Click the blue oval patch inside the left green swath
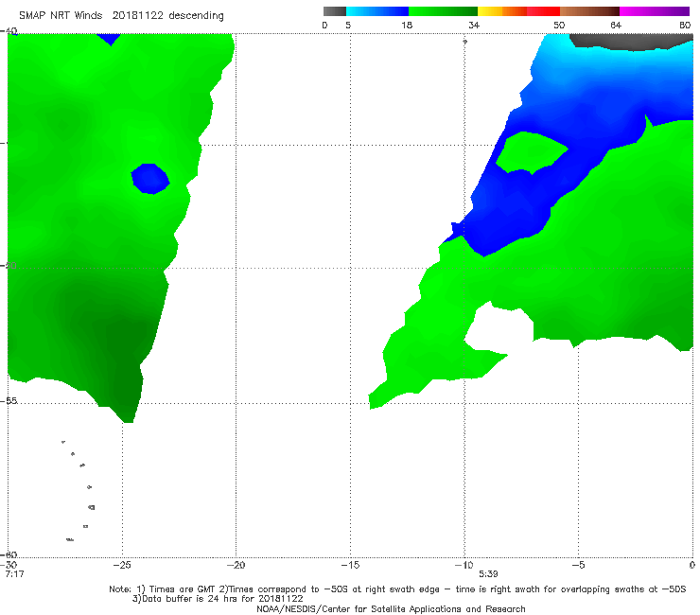Viewport: 700px width, 615px height. click(150, 179)
